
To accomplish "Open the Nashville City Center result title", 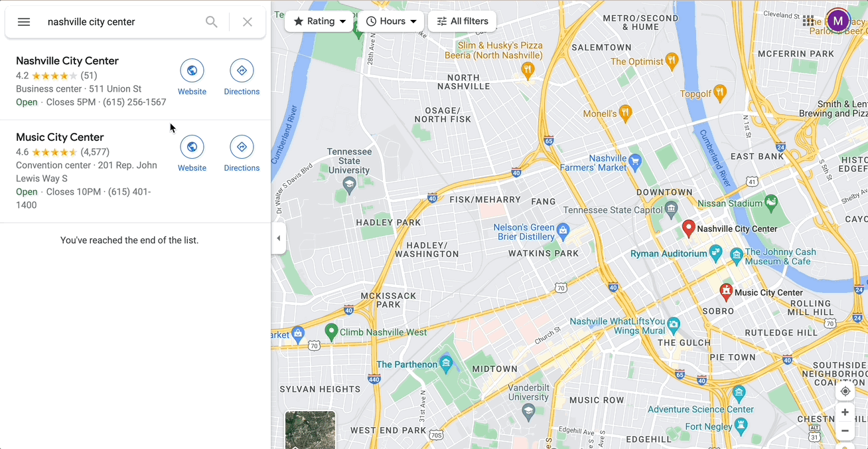I will (67, 60).
